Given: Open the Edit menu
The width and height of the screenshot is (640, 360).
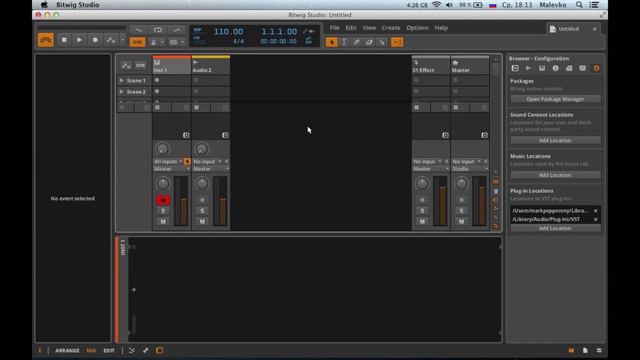Looking at the screenshot, I should (x=351, y=28).
